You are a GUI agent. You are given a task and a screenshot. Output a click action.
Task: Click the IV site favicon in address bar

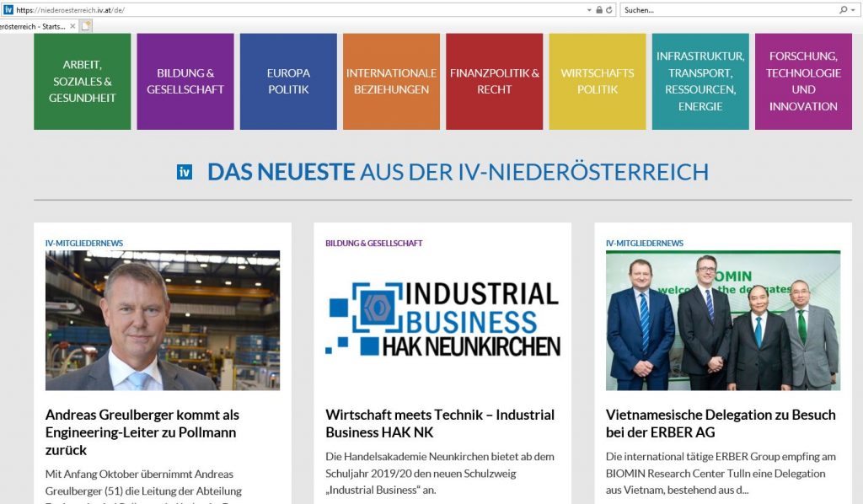[8, 10]
